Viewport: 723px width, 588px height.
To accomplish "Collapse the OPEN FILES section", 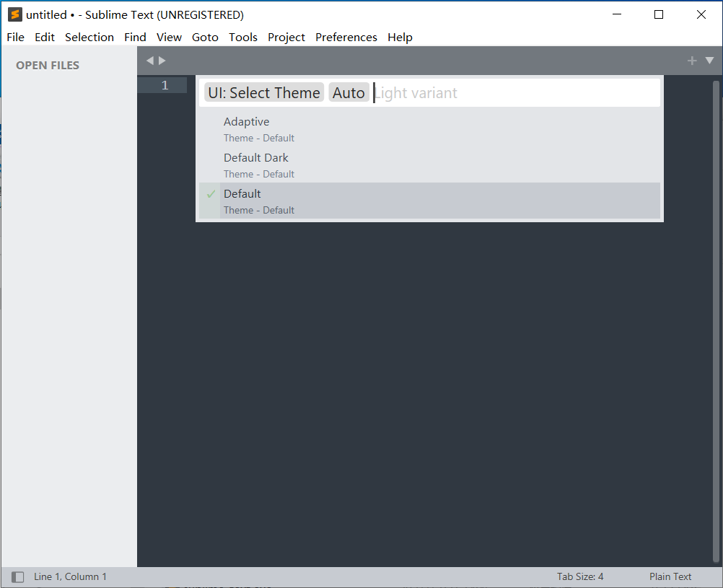I will click(x=48, y=65).
